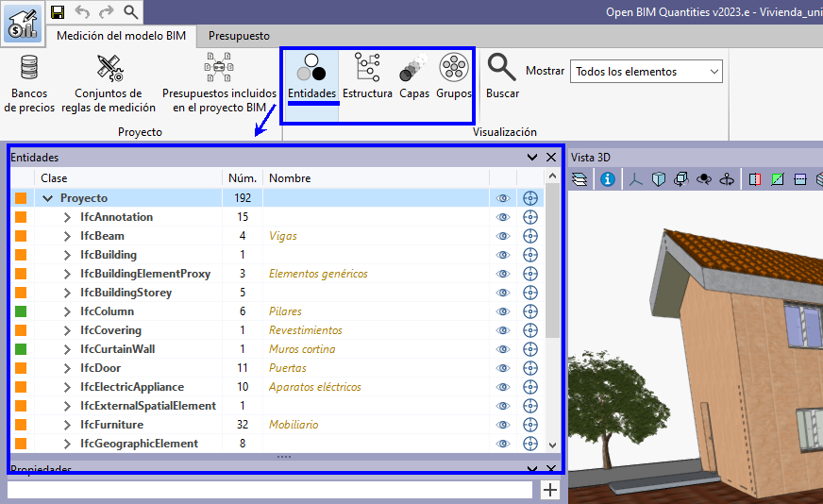Click the Nombre column header

[x=290, y=178]
